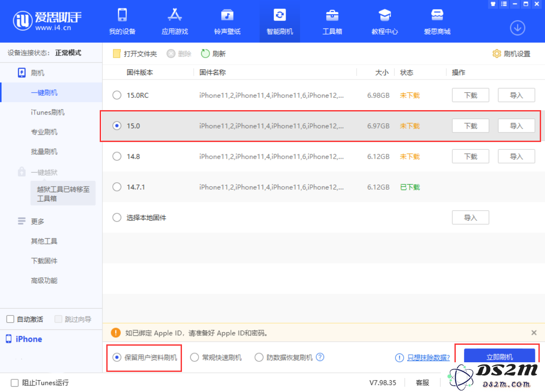Click the 刷机设置 gear icon
The height and width of the screenshot is (392, 545).
tap(496, 54)
